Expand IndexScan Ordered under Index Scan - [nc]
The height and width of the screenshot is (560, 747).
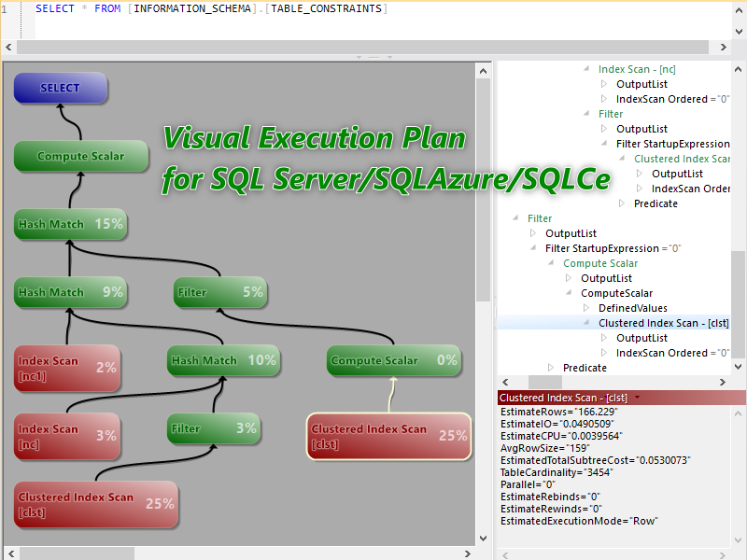[604, 99]
